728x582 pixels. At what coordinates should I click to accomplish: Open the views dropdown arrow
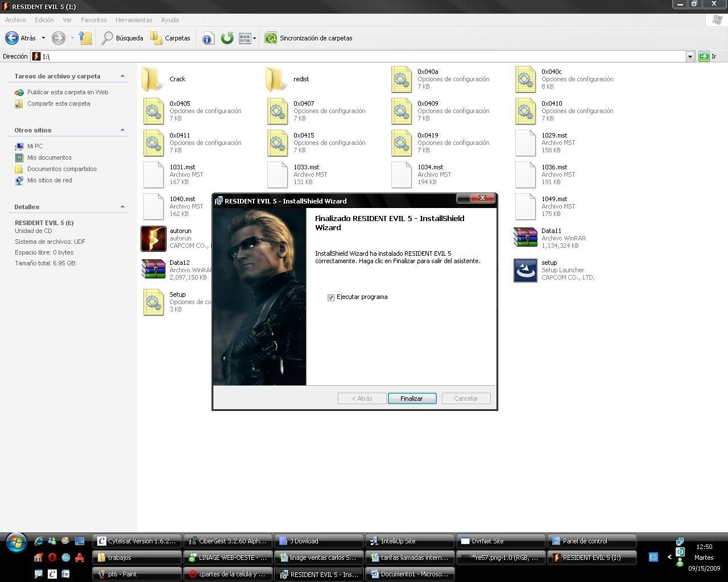click(254, 38)
